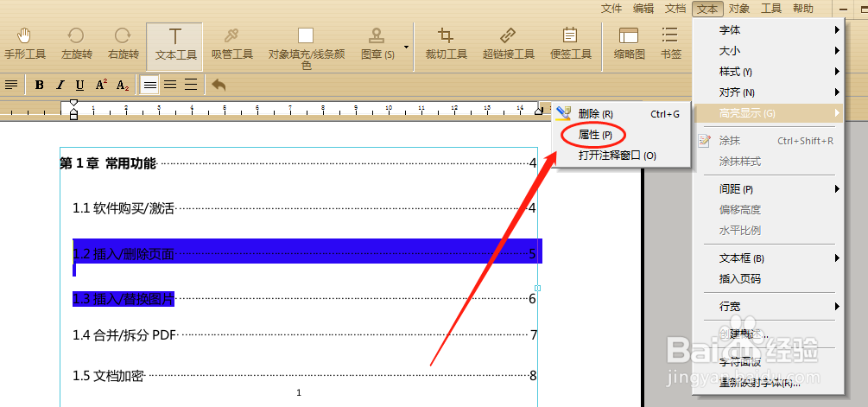Pick the Eyedropper tool (吸管工具)

click(232, 44)
